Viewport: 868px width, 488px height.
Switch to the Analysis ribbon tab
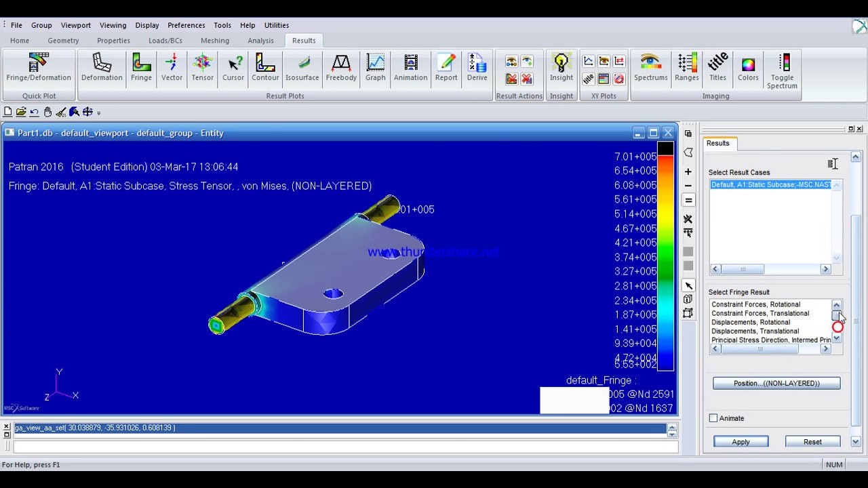[260, 41]
